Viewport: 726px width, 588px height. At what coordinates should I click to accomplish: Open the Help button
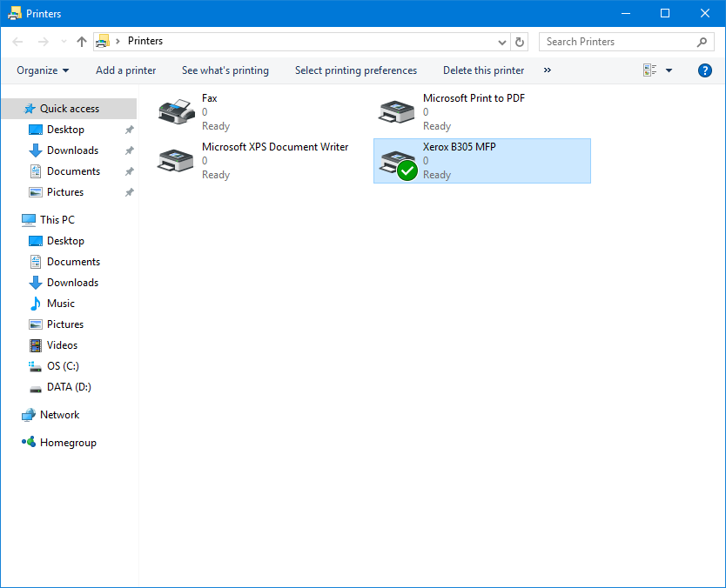point(705,70)
